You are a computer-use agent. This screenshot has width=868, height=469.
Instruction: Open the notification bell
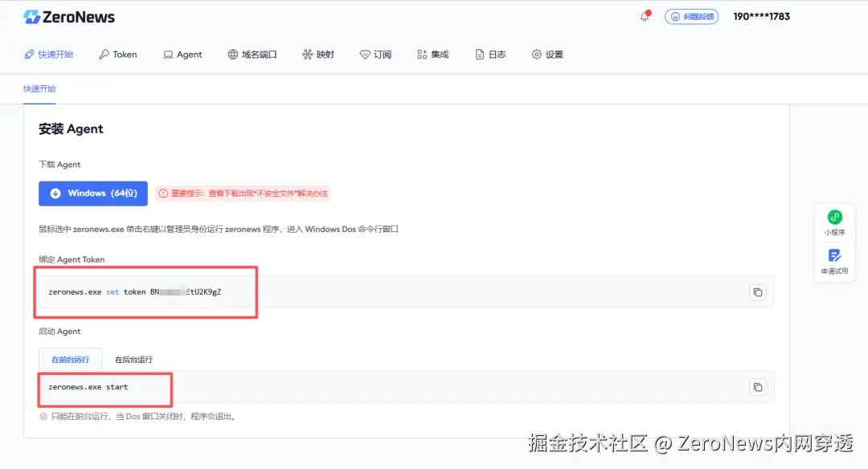[645, 16]
